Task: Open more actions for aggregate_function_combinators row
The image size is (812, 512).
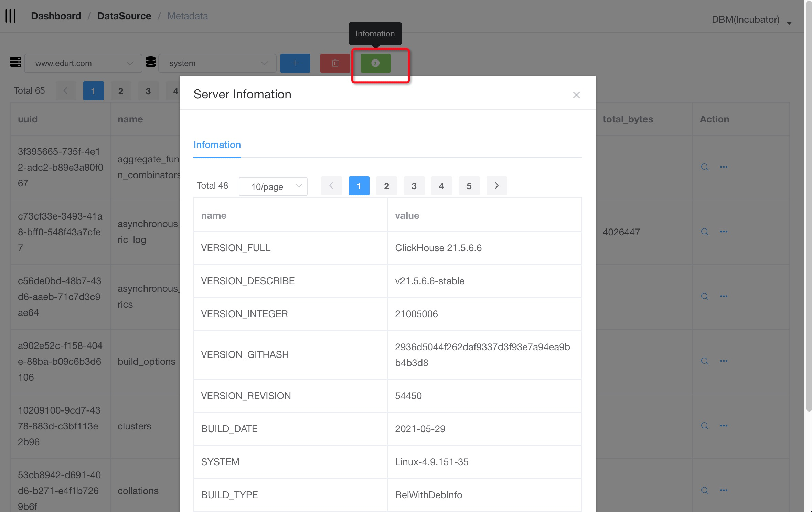Action: pos(724,167)
